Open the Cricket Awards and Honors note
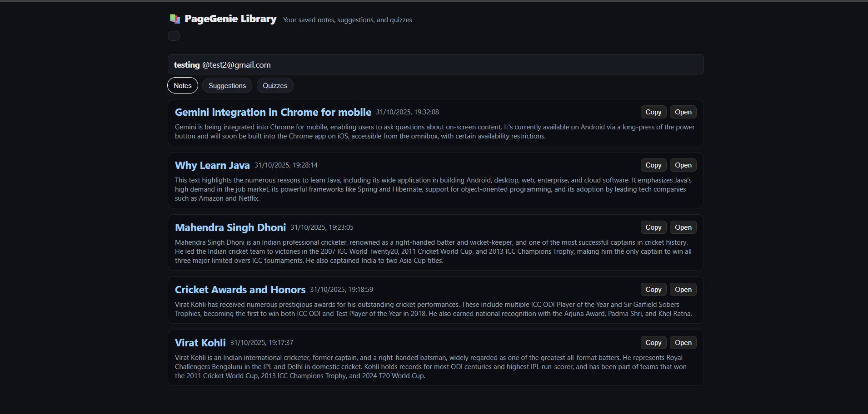The image size is (868, 414). point(683,290)
